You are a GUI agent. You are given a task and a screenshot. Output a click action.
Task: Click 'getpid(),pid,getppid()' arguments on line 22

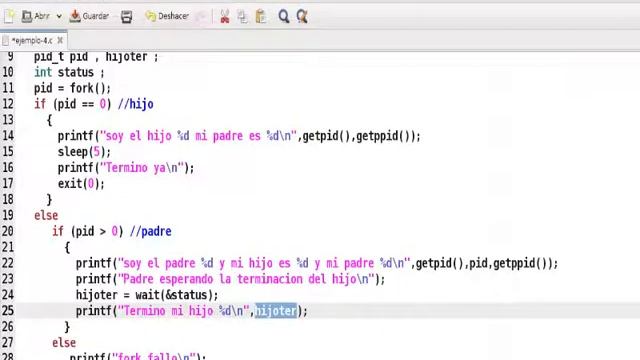pos(481,263)
